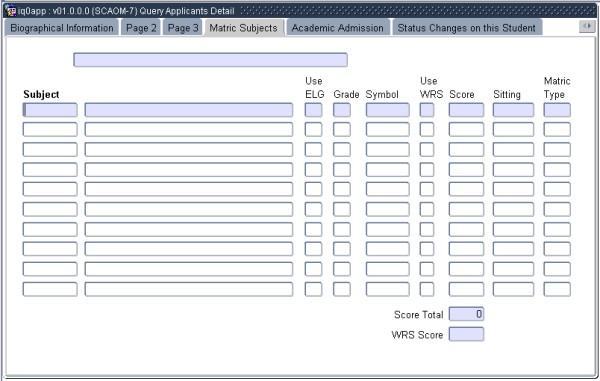The image size is (600, 381).
Task: Open the Academic Admission tab
Action: [338, 28]
